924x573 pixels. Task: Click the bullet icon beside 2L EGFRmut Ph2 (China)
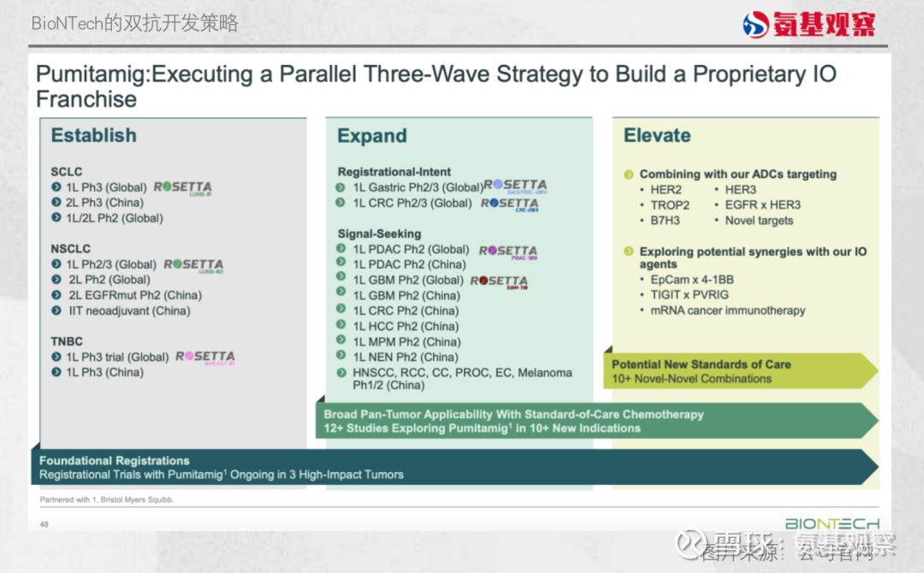point(56,295)
